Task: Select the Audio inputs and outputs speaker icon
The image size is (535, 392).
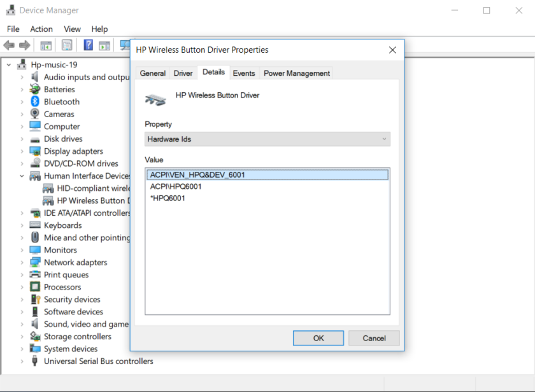Action: (x=35, y=77)
